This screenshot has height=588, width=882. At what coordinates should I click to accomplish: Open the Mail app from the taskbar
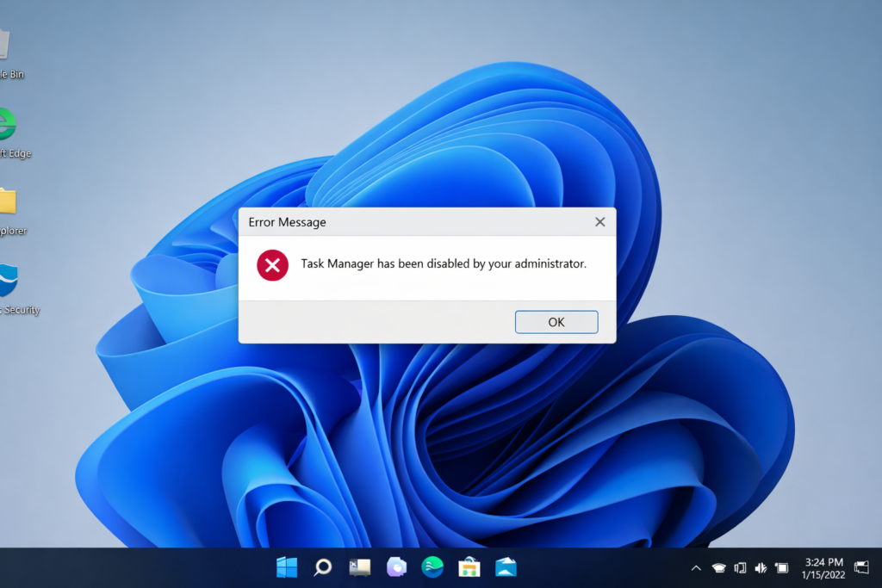[x=505, y=567]
